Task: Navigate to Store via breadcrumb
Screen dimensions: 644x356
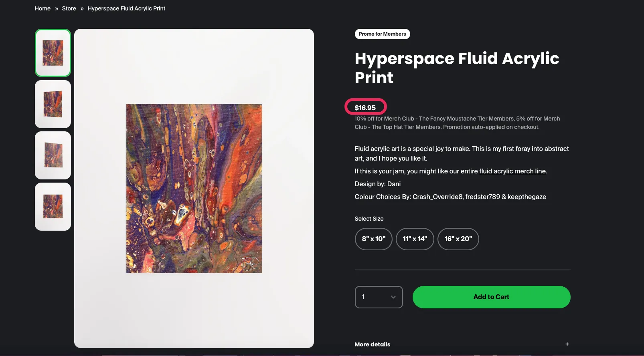Action: point(69,8)
